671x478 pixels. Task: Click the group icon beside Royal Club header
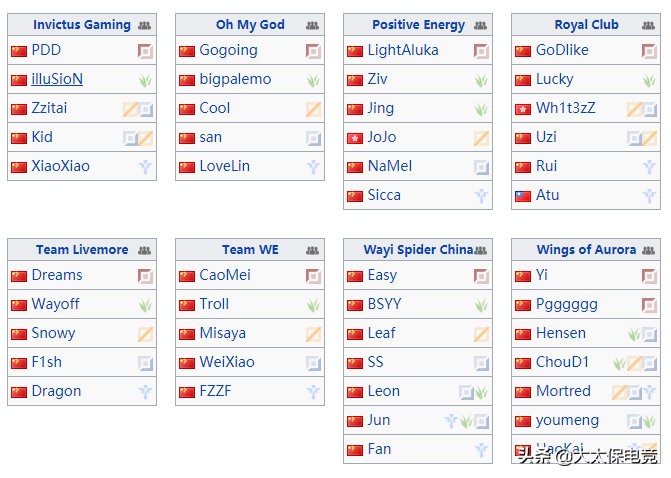(648, 26)
